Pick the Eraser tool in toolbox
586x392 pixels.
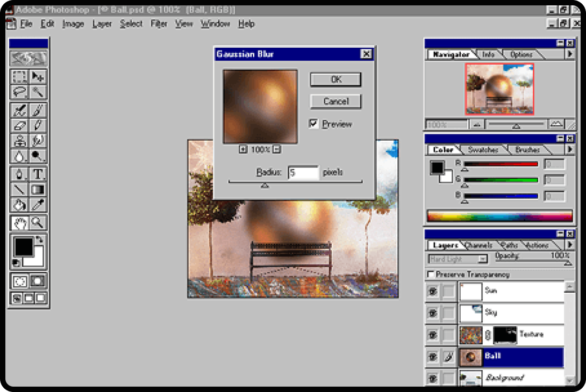[x=20, y=126]
